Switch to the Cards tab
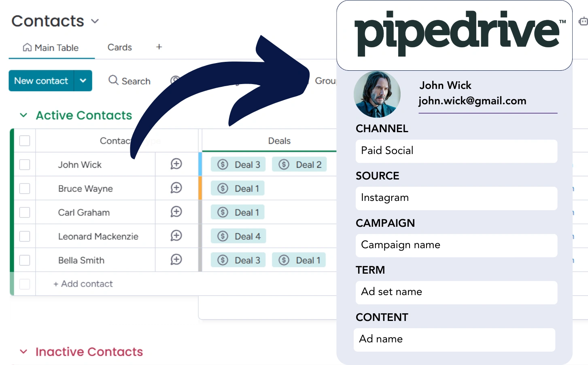The width and height of the screenshot is (588, 365). click(119, 47)
